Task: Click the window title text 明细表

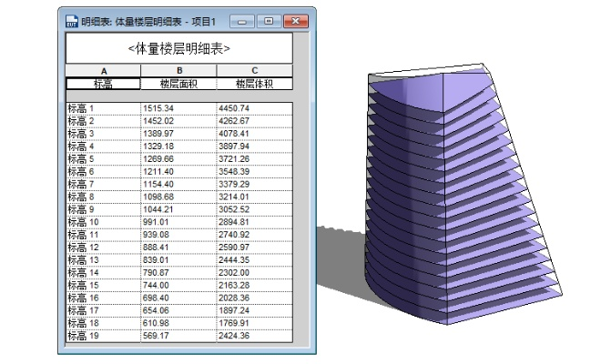Action: [94, 21]
